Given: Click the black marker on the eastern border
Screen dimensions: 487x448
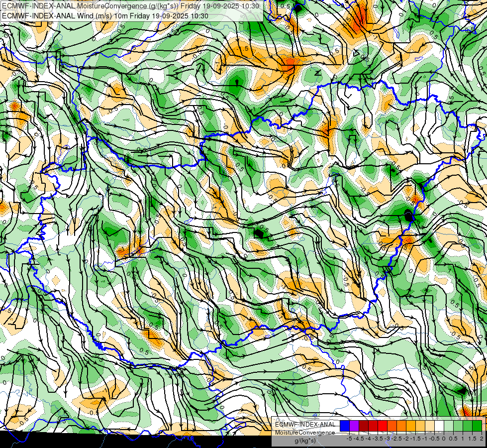Looking at the screenshot, I should [409, 216].
